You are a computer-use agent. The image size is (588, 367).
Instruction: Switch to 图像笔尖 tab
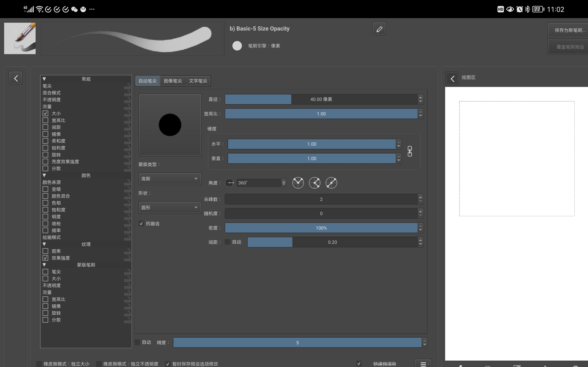pyautogui.click(x=172, y=81)
